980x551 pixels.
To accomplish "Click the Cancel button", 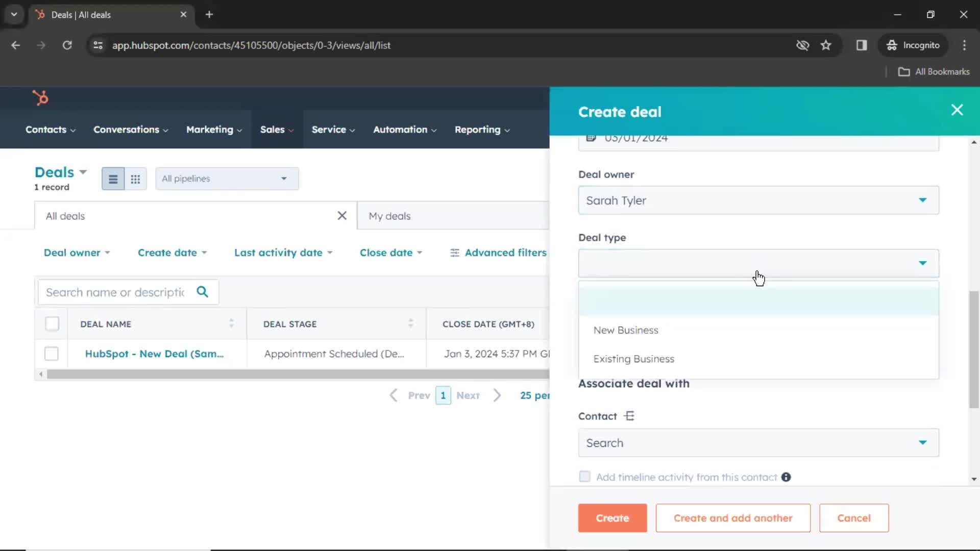I will point(854,518).
